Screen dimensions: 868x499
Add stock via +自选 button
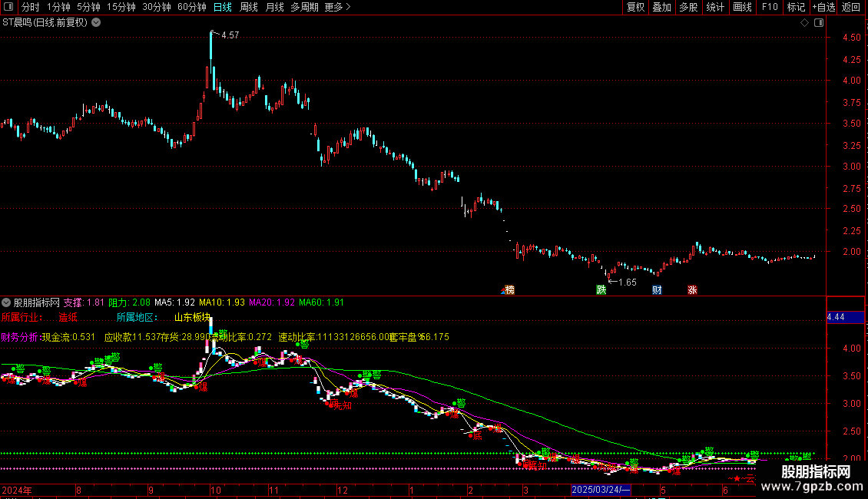(823, 7)
